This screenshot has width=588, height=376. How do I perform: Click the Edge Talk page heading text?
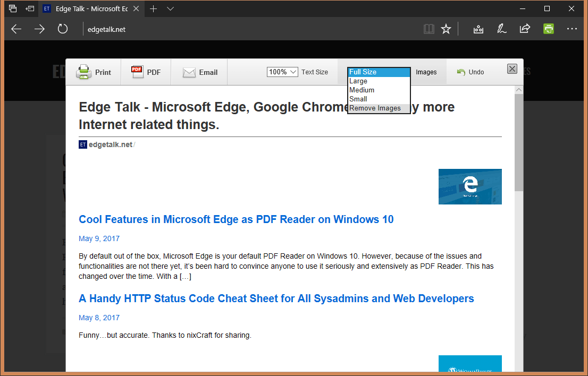point(267,116)
